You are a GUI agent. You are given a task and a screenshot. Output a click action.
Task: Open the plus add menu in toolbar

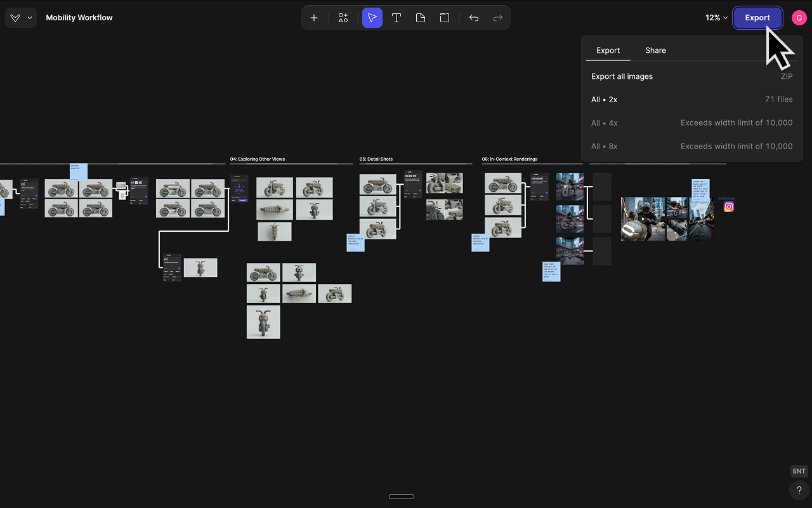314,18
